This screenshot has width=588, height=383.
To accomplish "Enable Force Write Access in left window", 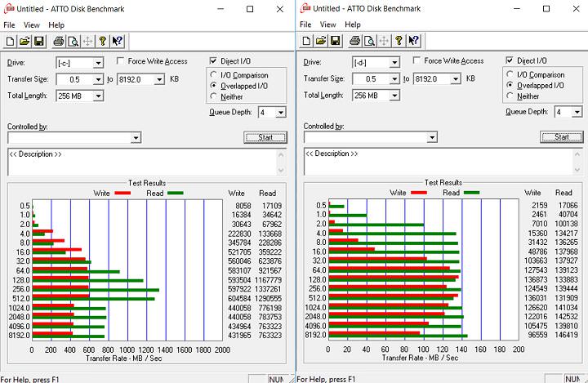I will click(121, 61).
